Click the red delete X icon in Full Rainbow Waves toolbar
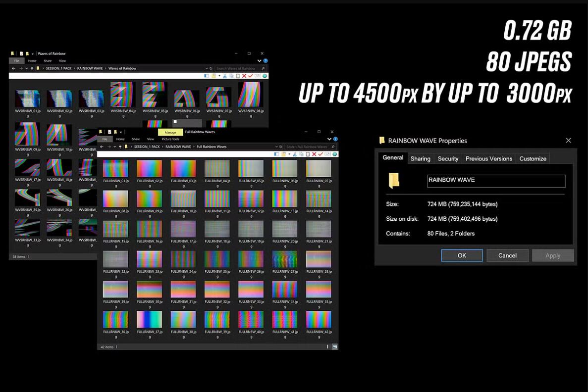The image size is (588, 392). (x=314, y=154)
